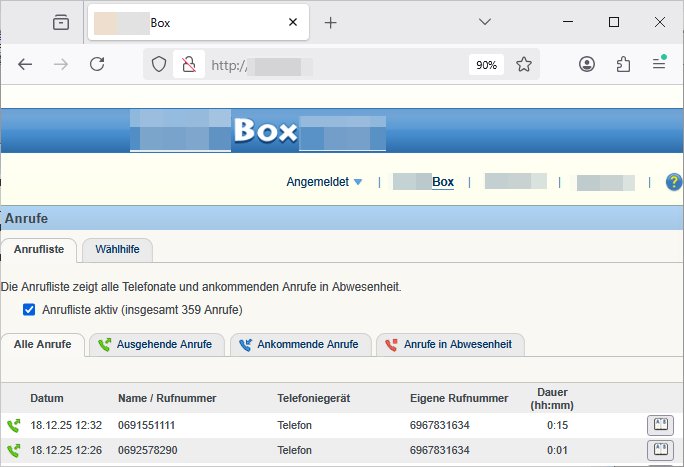This screenshot has height=467, width=684.
Task: Open browser extensions puzzle icon
Action: coord(623,64)
